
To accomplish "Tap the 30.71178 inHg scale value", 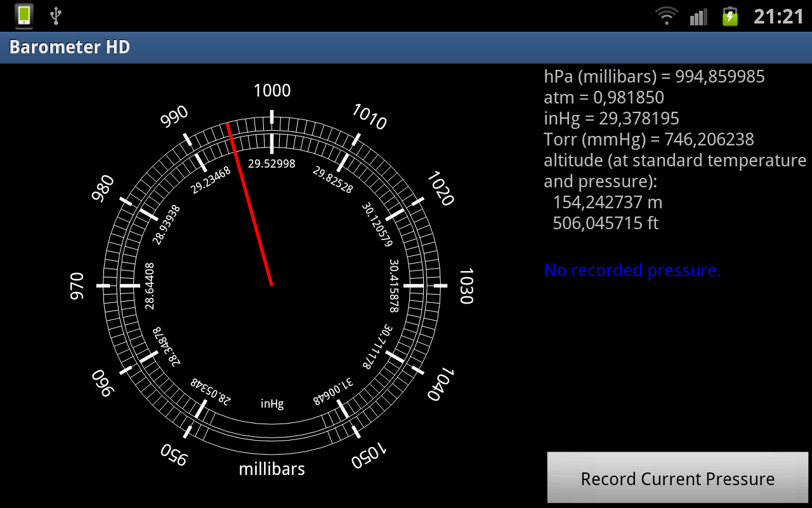I will coord(377,347).
